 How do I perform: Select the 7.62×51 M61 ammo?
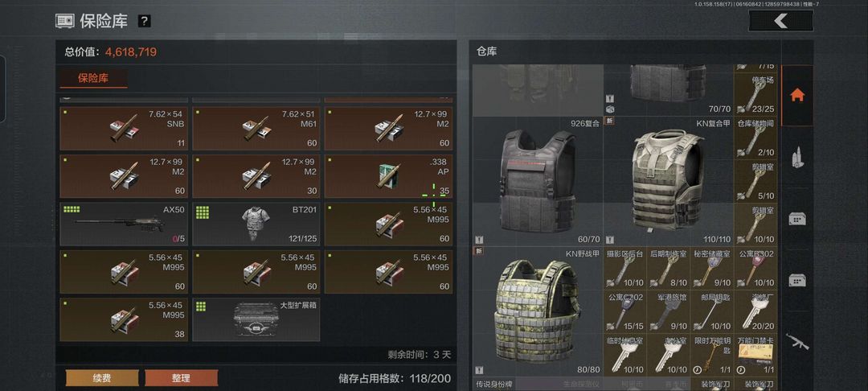pos(256,129)
